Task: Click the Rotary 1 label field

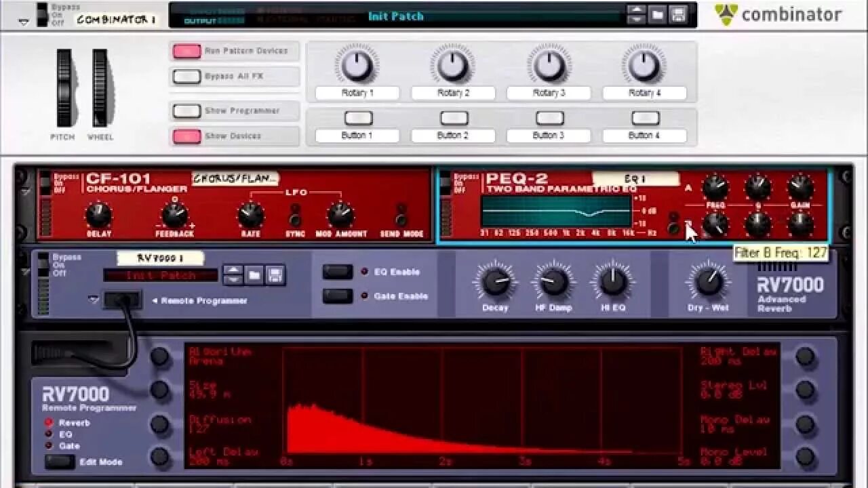Action: [x=357, y=94]
